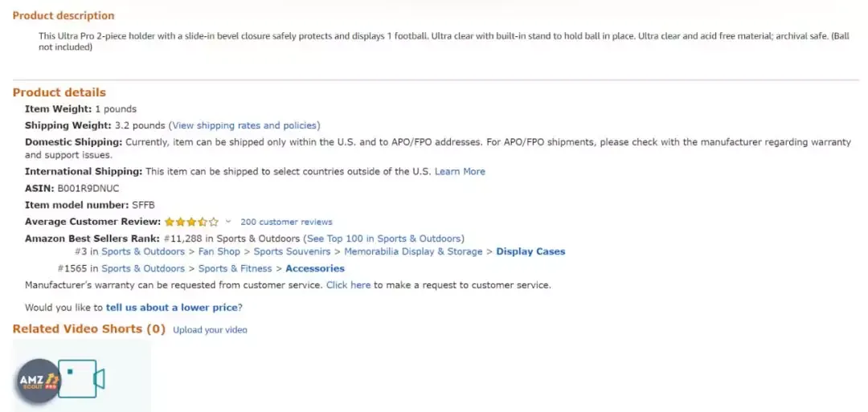Open the Sports & Fitness category link
The image size is (868, 412).
pyautogui.click(x=235, y=269)
